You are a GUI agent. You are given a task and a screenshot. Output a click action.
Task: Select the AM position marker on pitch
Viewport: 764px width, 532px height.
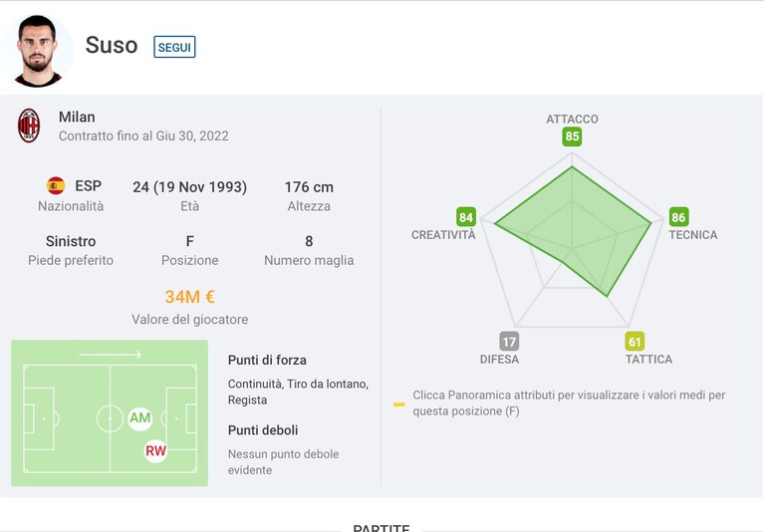click(x=139, y=418)
